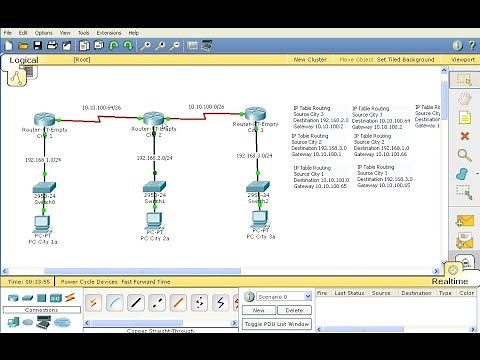Open the File menu
Screen dimensions: 480x360
[x=8, y=33]
